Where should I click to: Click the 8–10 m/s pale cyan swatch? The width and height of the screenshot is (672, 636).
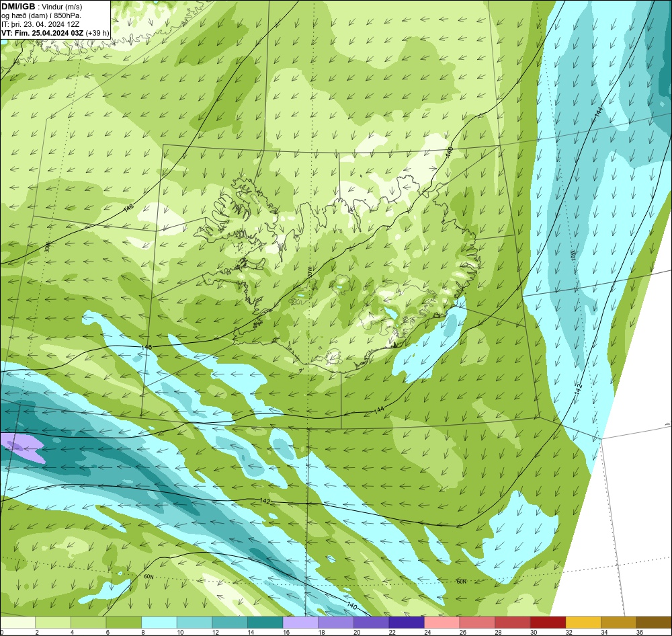point(159,623)
